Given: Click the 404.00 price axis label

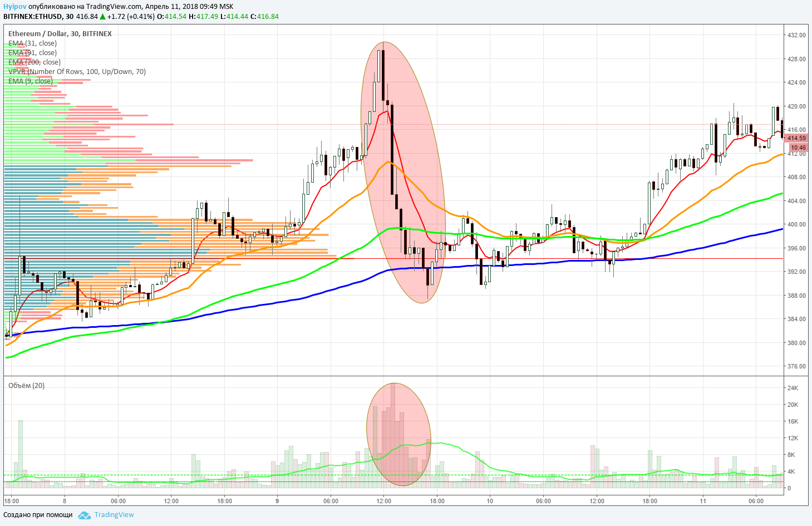Looking at the screenshot, I should (x=796, y=201).
